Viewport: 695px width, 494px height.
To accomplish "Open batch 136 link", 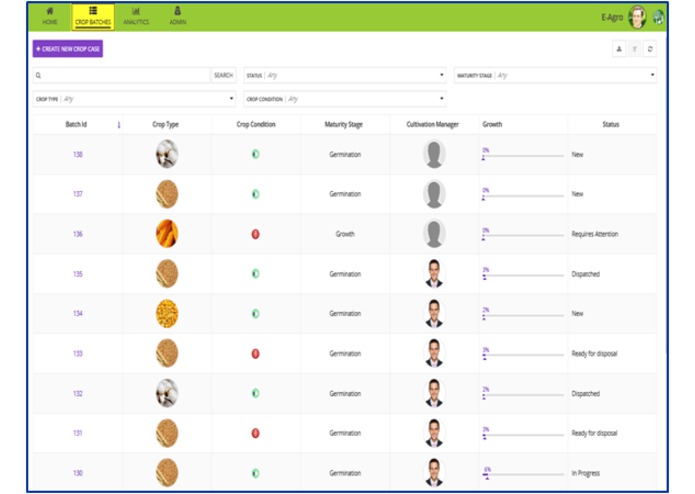I will pyautogui.click(x=78, y=233).
